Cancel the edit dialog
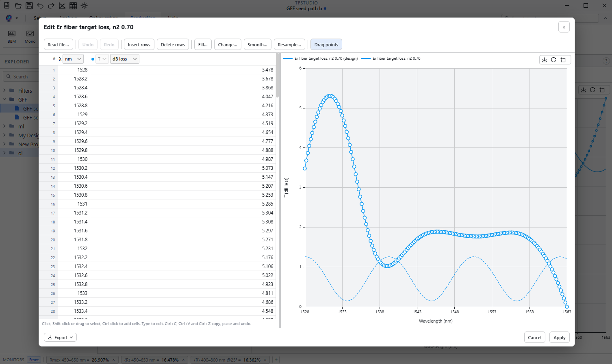 [x=535, y=338]
